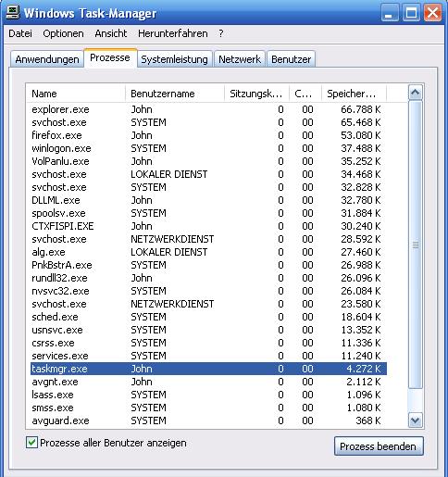The image size is (448, 477).
Task: Click the Prozess beenden button
Action: coord(379,446)
